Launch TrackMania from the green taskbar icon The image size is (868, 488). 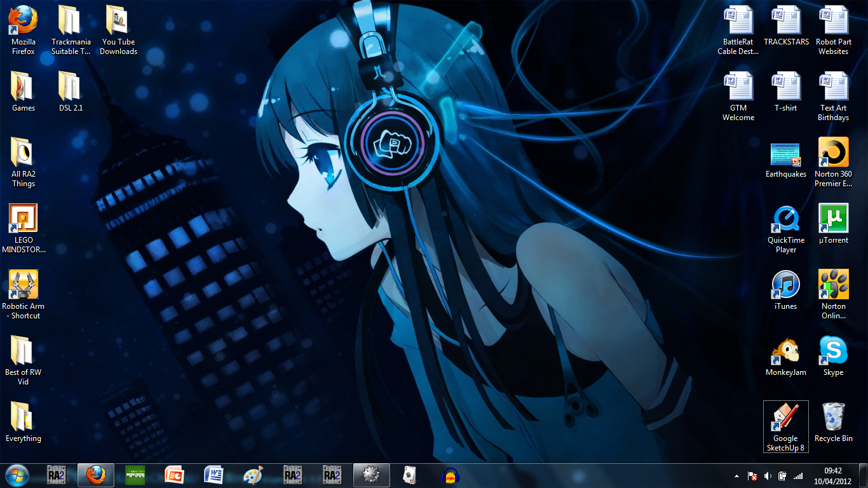click(135, 475)
